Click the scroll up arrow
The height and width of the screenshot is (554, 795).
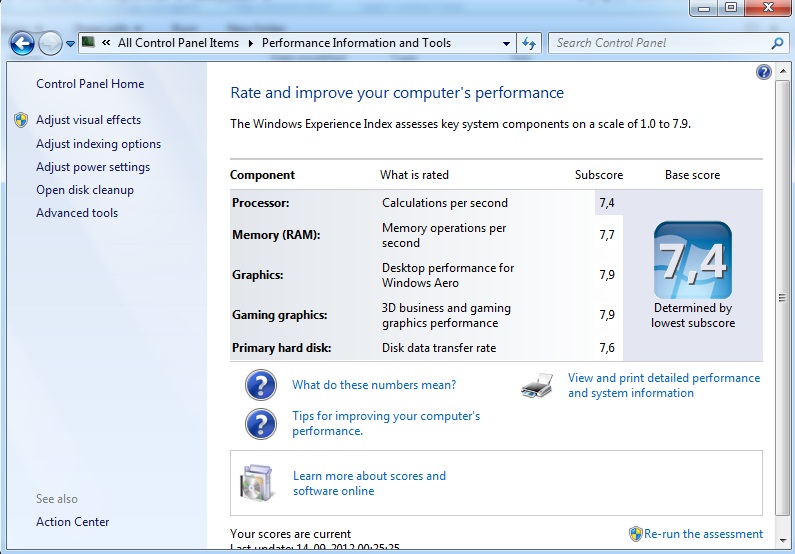pos(783,71)
